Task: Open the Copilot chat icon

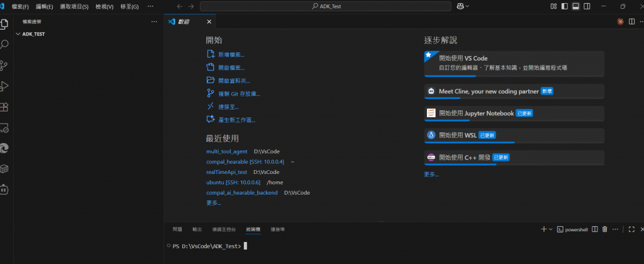Action: pyautogui.click(x=460, y=6)
